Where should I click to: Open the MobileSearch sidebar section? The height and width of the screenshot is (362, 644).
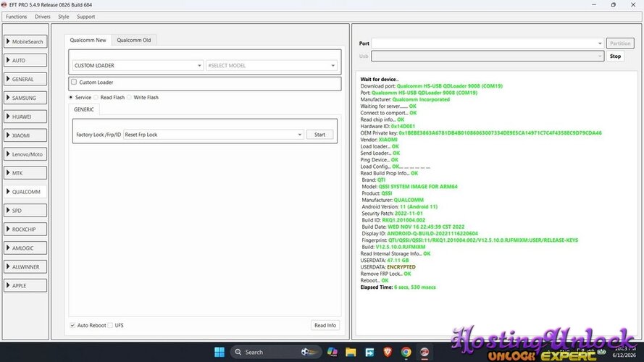[25, 41]
